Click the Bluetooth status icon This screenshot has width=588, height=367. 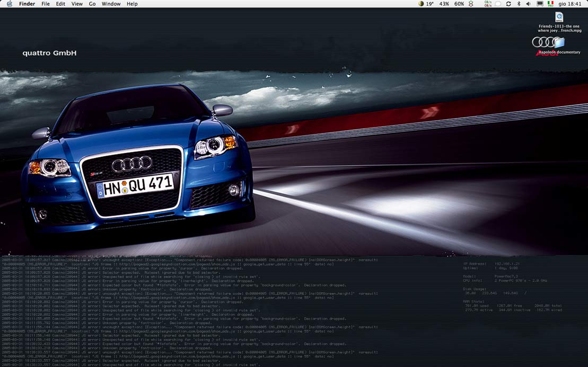(519, 4)
